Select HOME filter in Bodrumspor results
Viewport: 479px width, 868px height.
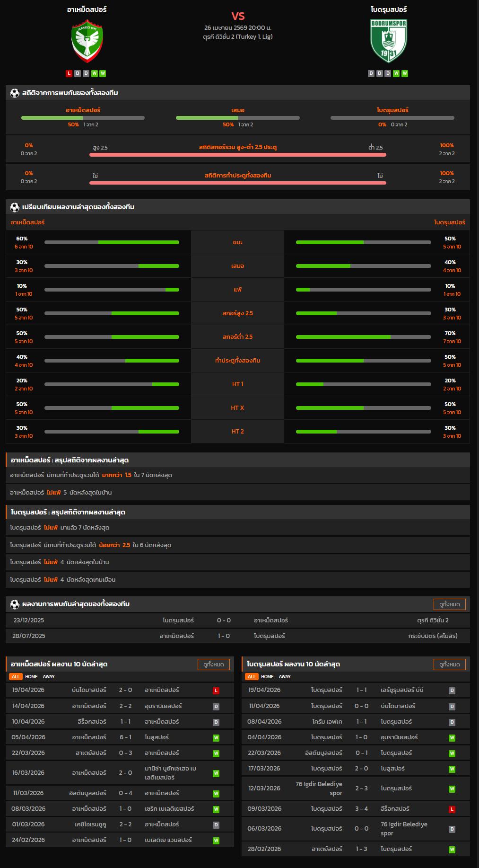tap(267, 677)
